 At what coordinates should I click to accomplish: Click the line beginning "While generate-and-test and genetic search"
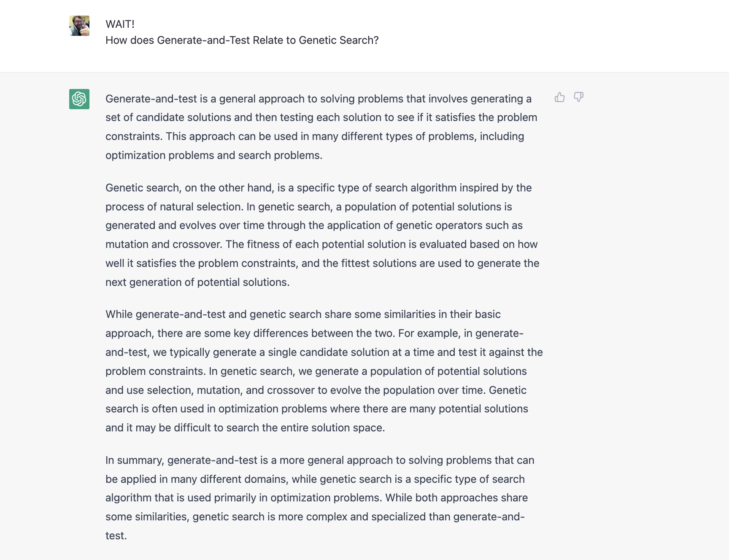[x=303, y=314]
